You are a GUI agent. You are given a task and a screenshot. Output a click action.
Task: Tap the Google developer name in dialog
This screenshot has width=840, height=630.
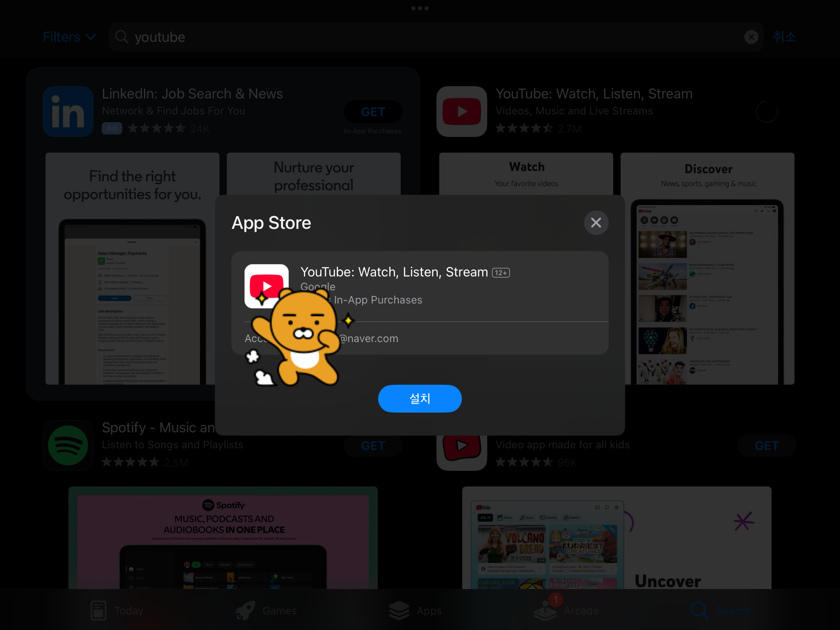click(318, 287)
